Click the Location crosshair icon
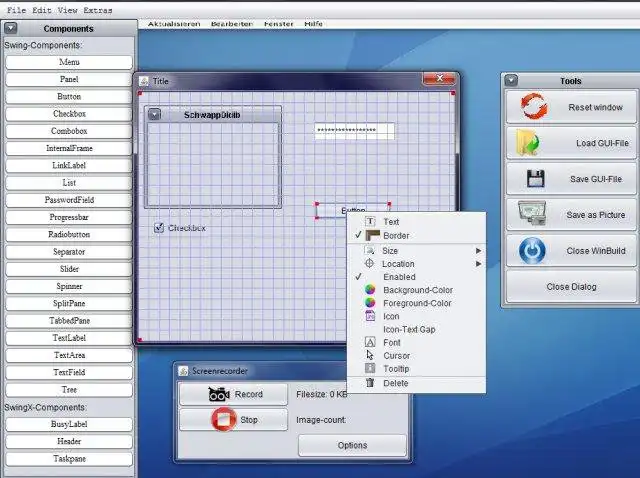 tap(369, 263)
